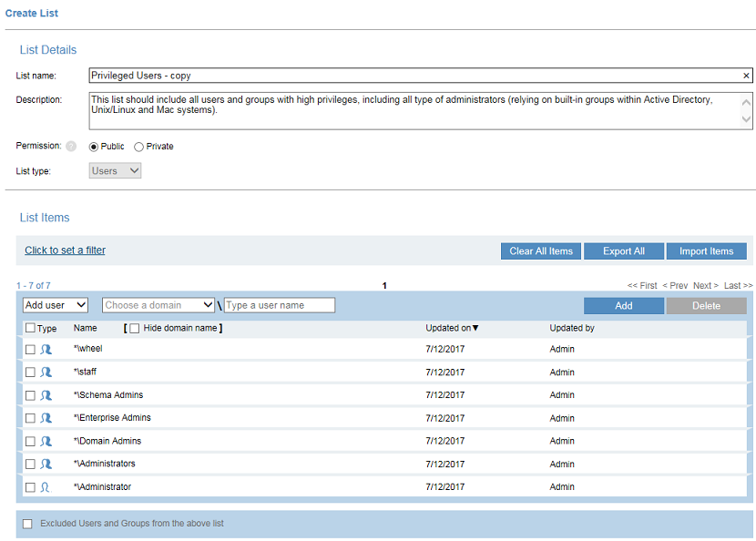Open the Click to set a filter link

[x=65, y=250]
